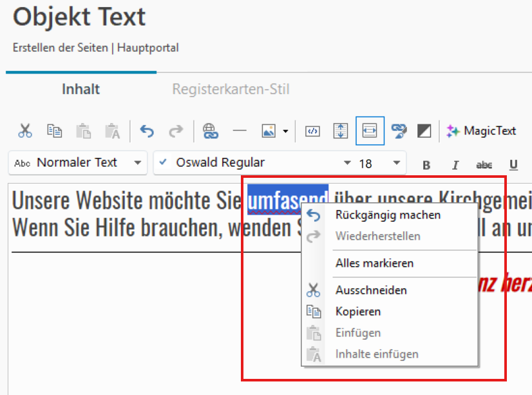Toggle strikethrough formatting

point(484,164)
